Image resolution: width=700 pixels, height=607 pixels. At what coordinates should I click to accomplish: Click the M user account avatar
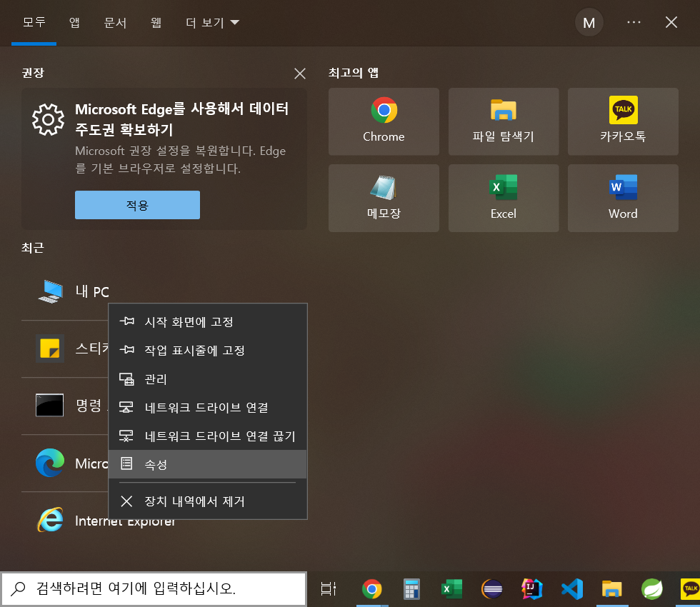589,22
